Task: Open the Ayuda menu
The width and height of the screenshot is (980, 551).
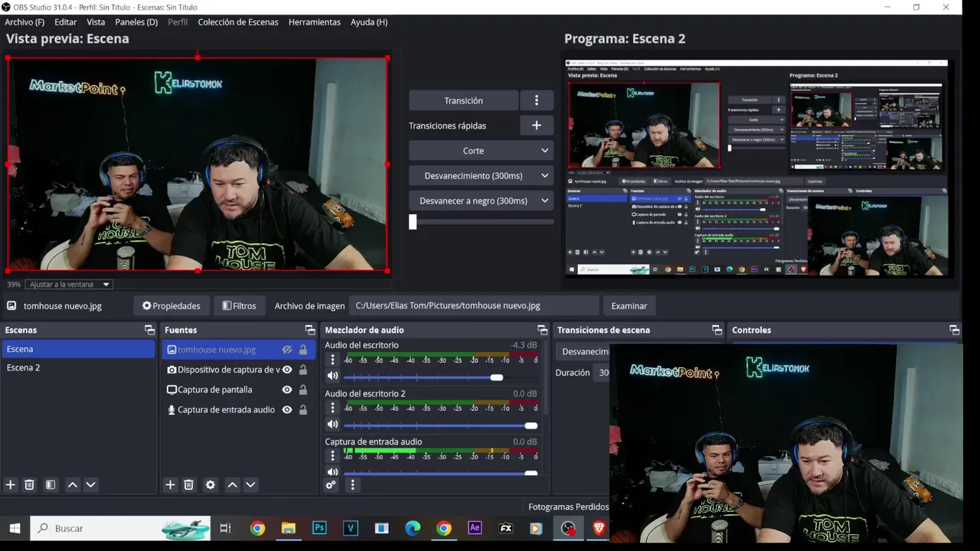Action: point(369,22)
